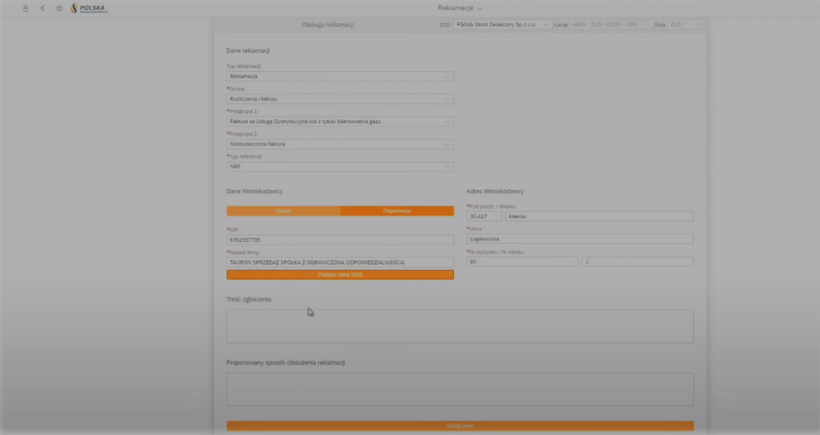Expand the Typ referencji dropdown
The width and height of the screenshot is (820, 435).
[340, 167]
